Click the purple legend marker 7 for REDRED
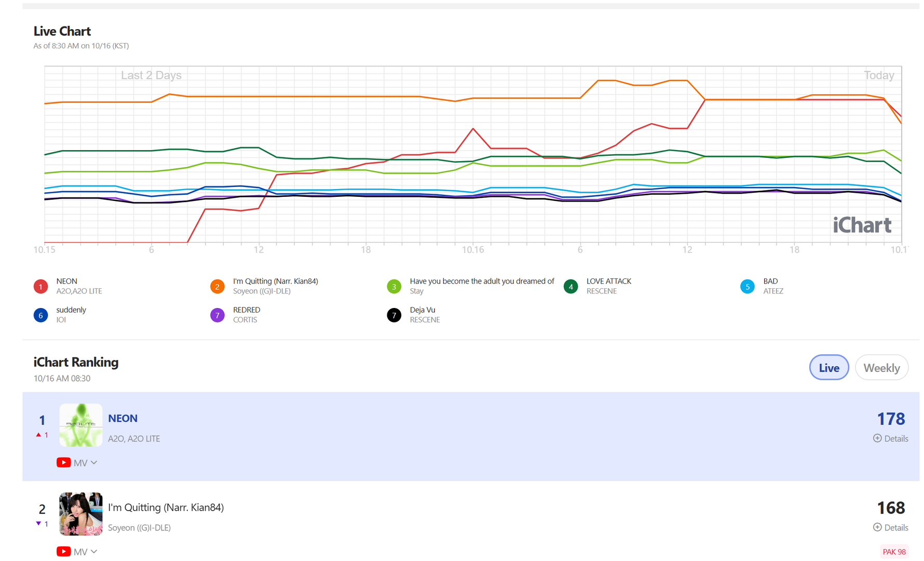924x561 pixels. click(218, 315)
